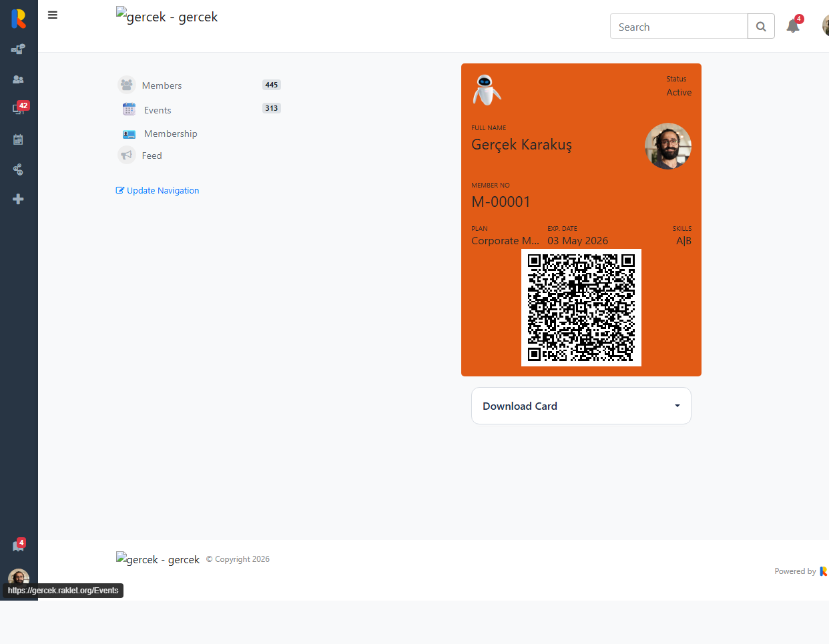Click the Active status text

(x=679, y=93)
